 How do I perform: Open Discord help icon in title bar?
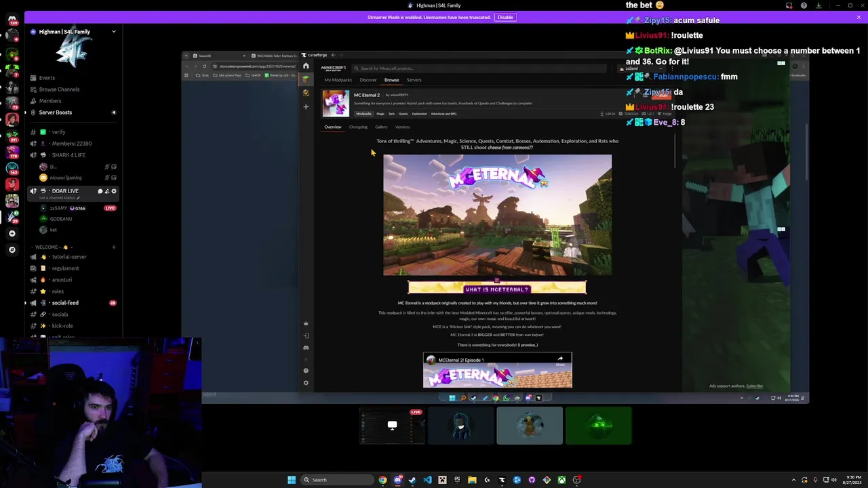click(804, 5)
